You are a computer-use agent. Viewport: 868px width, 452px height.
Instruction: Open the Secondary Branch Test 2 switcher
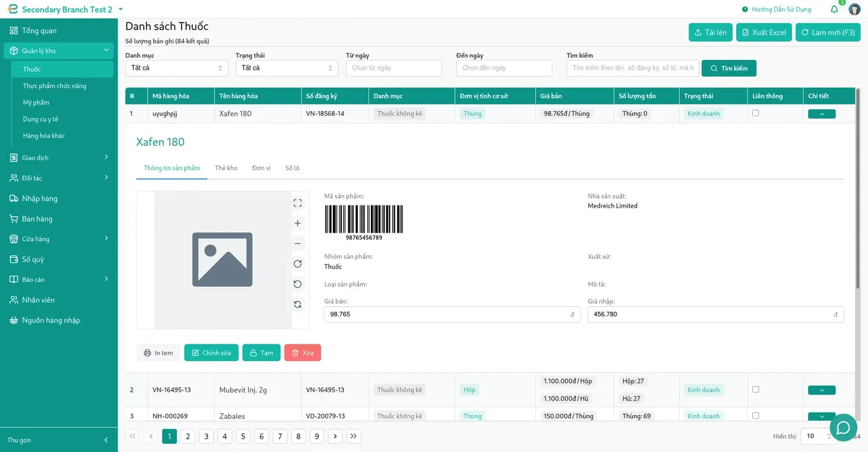click(x=66, y=9)
